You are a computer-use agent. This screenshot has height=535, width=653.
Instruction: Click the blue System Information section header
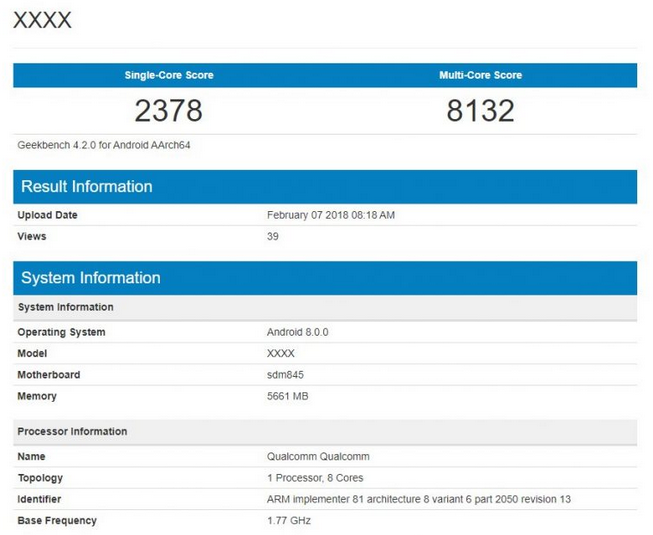[x=90, y=278]
